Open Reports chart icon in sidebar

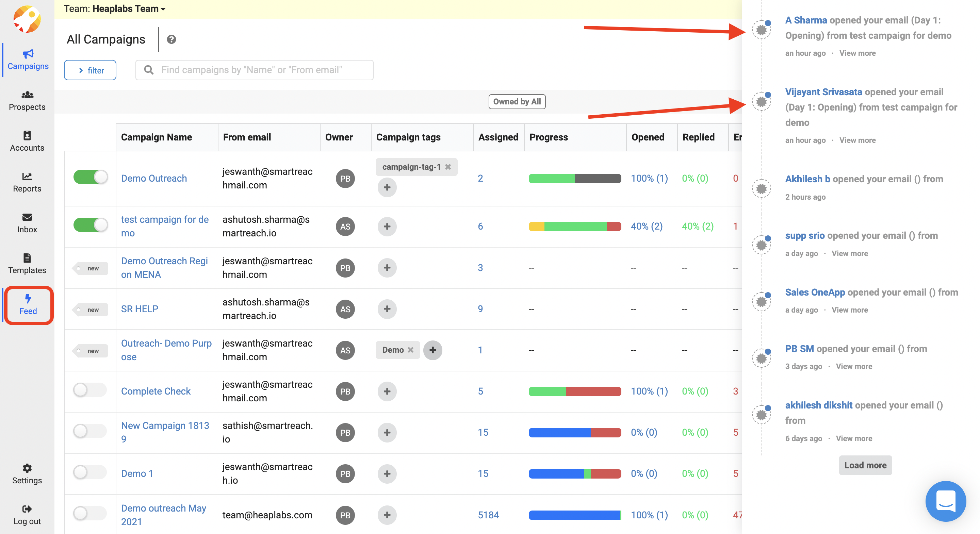tap(27, 177)
